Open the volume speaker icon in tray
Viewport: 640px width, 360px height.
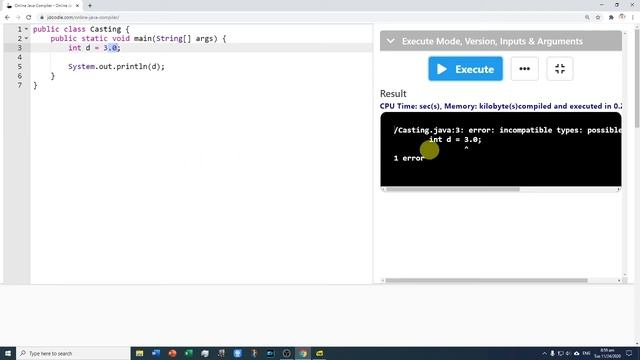(x=568, y=353)
